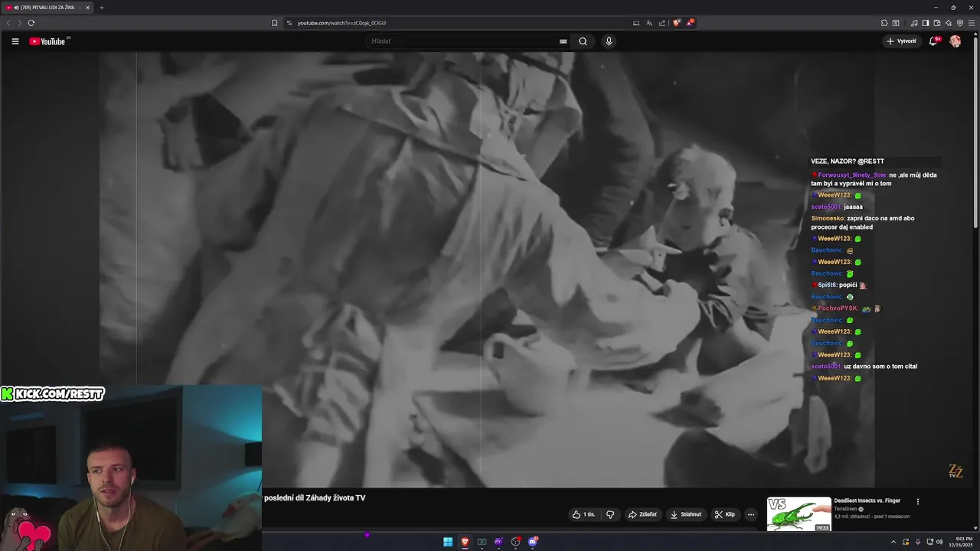980x551 pixels.
Task: Open the Vytvoriť create menu
Action: 901,41
